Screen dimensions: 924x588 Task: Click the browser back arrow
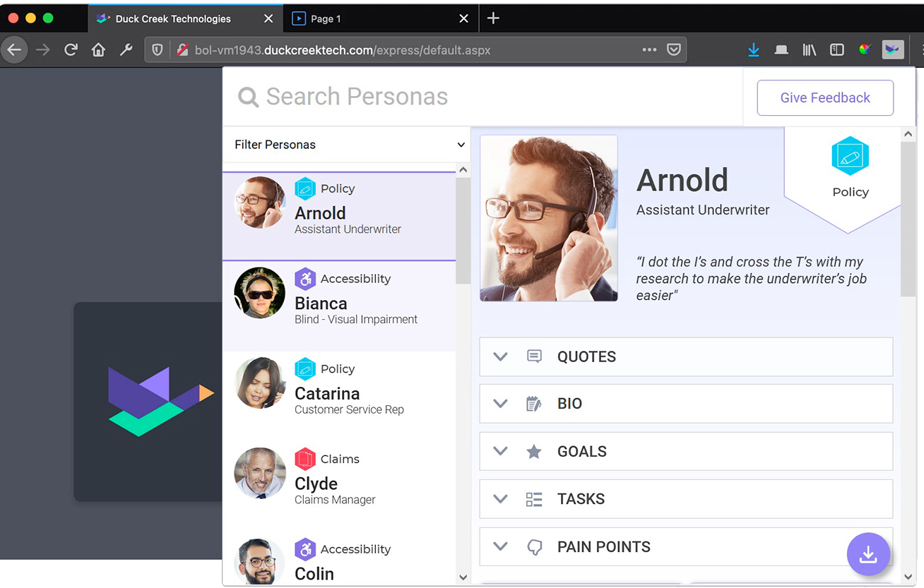point(14,50)
